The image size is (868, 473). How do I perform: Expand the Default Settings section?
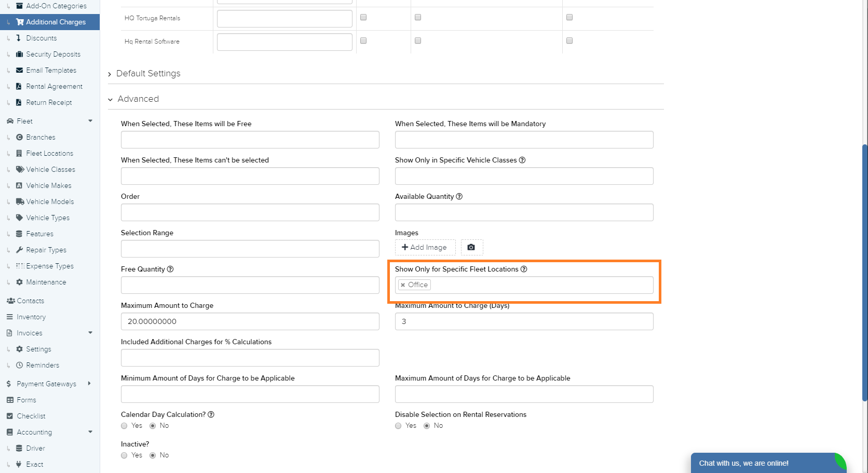tap(144, 74)
